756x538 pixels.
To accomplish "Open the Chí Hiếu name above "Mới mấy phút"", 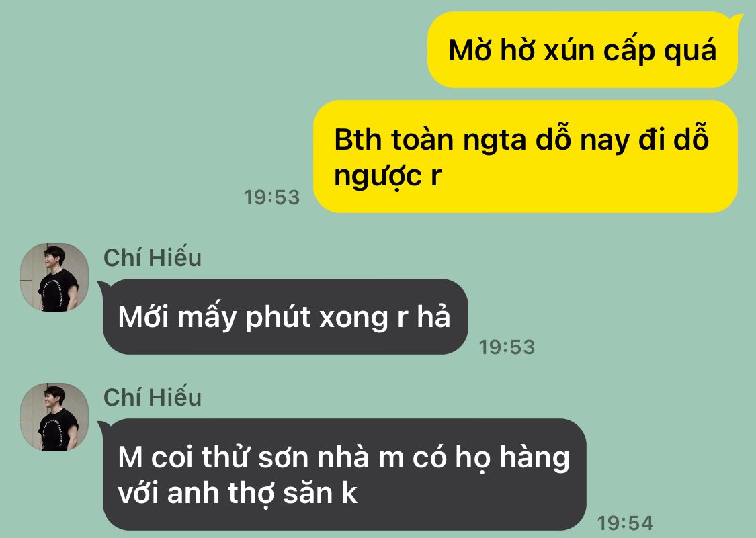I will point(153,257).
